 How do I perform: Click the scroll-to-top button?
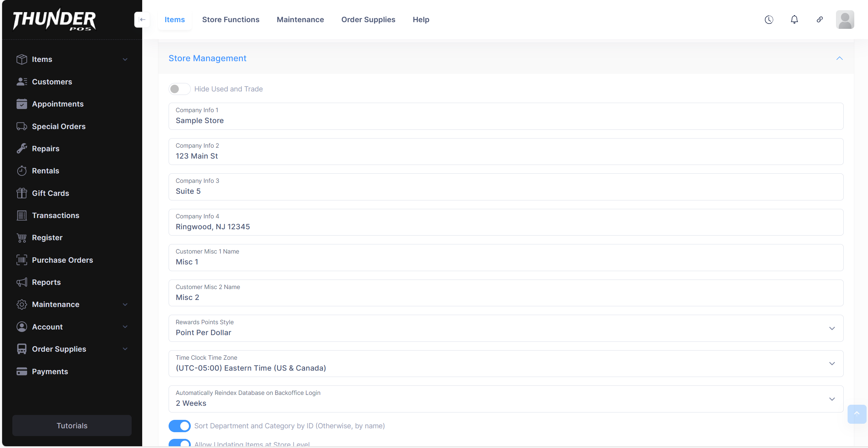tap(857, 414)
